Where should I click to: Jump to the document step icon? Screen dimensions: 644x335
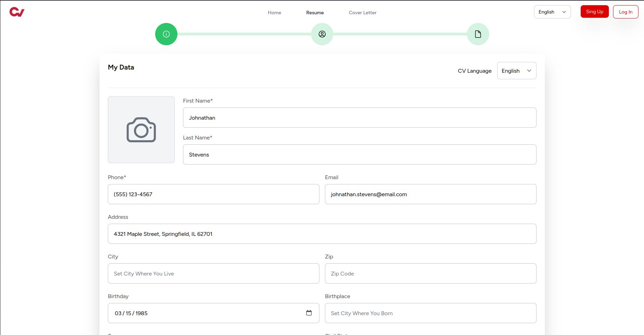tap(478, 34)
